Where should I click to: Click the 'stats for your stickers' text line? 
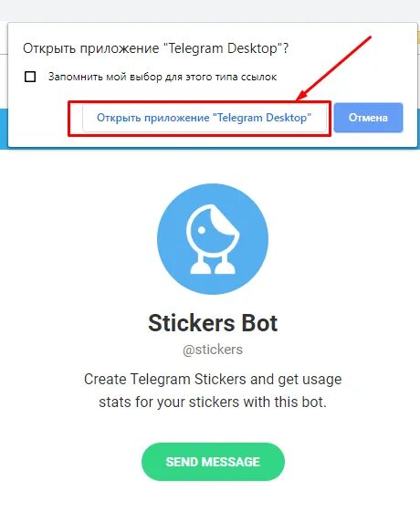pyautogui.click(x=213, y=402)
